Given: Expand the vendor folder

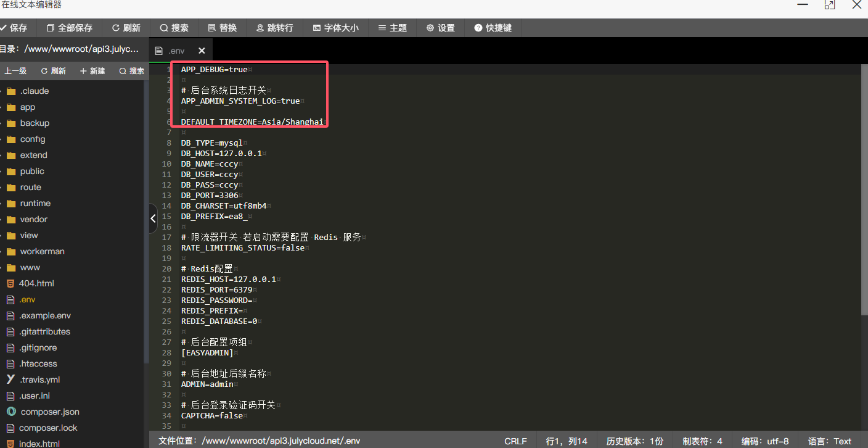Looking at the screenshot, I should point(33,219).
